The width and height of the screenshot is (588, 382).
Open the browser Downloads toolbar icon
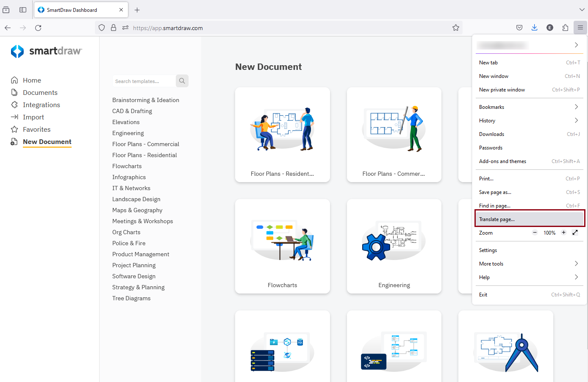[534, 28]
